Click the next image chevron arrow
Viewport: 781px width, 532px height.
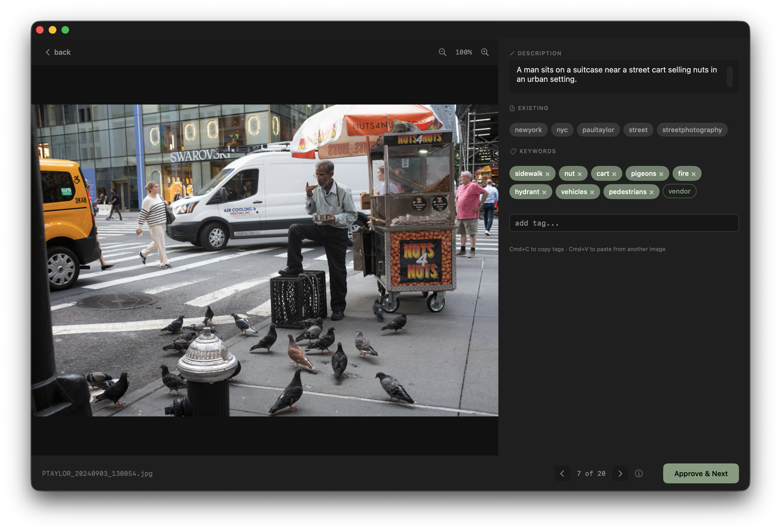point(620,474)
